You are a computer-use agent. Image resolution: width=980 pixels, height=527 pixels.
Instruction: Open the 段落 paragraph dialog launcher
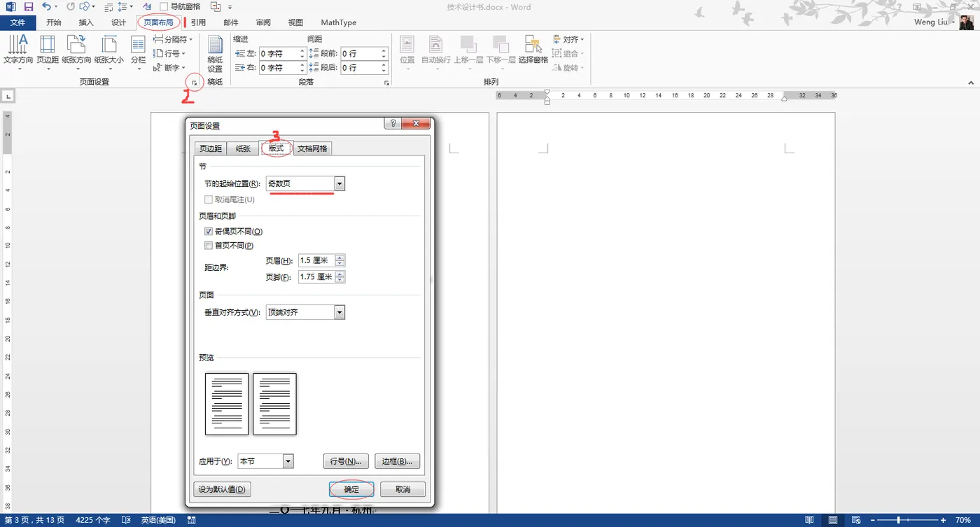click(386, 83)
